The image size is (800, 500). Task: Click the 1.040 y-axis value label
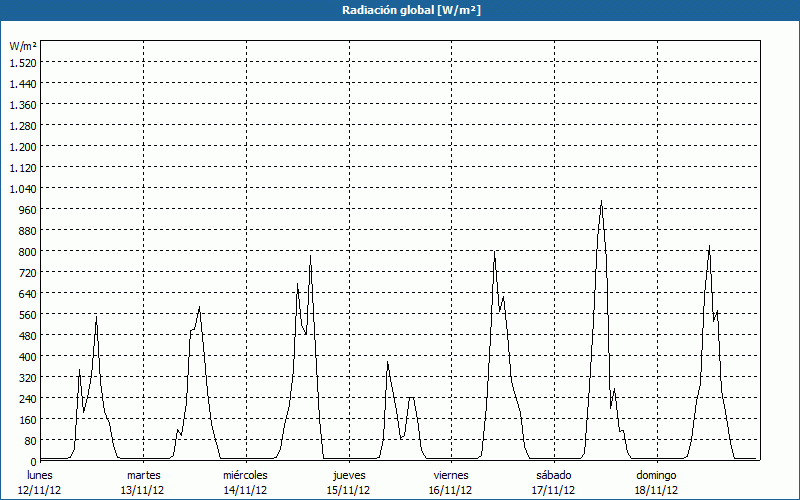point(22,188)
